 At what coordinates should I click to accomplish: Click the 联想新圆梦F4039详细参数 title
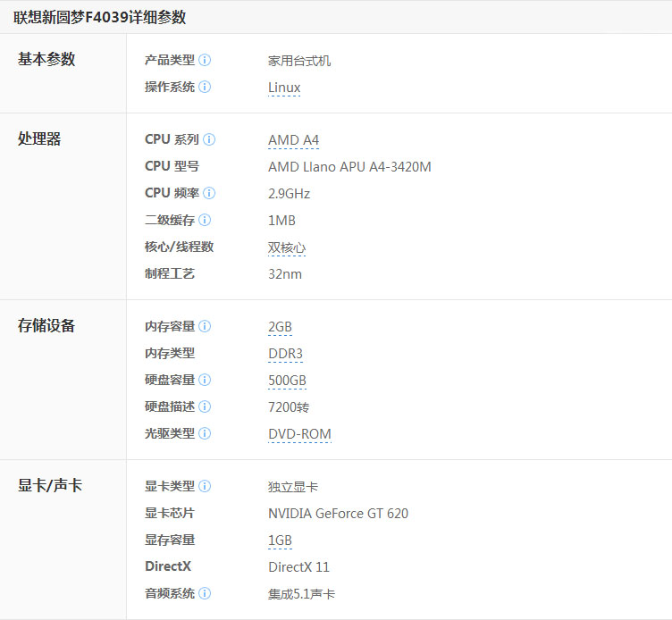(x=100, y=18)
